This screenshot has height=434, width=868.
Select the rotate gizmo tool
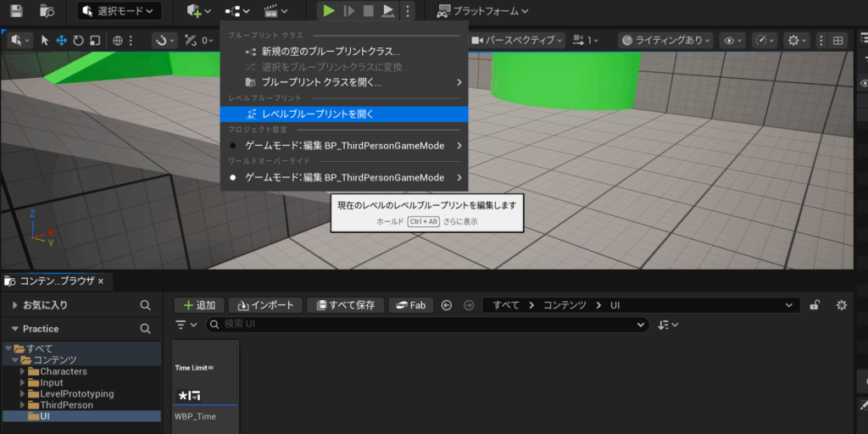coord(78,40)
